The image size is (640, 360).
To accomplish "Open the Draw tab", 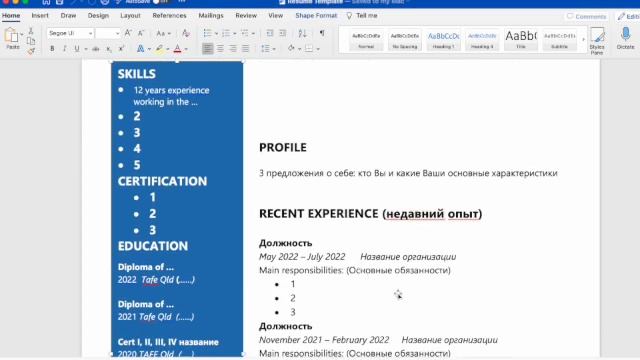I will click(x=68, y=16).
